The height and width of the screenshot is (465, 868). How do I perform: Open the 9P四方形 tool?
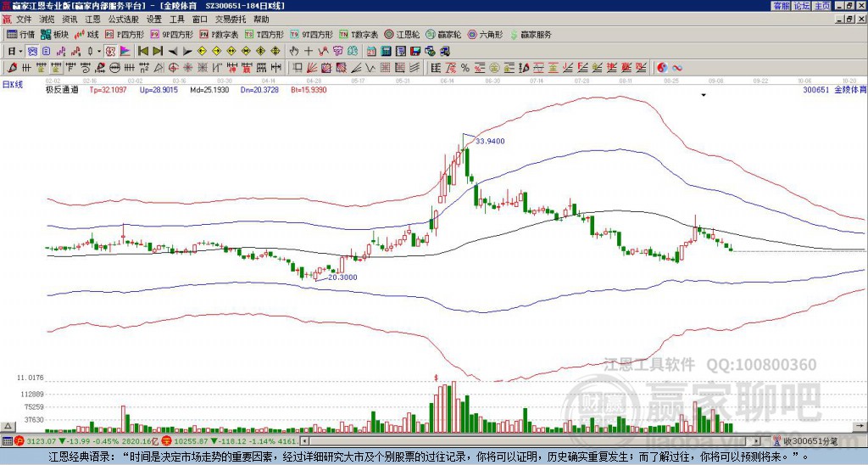click(x=172, y=34)
